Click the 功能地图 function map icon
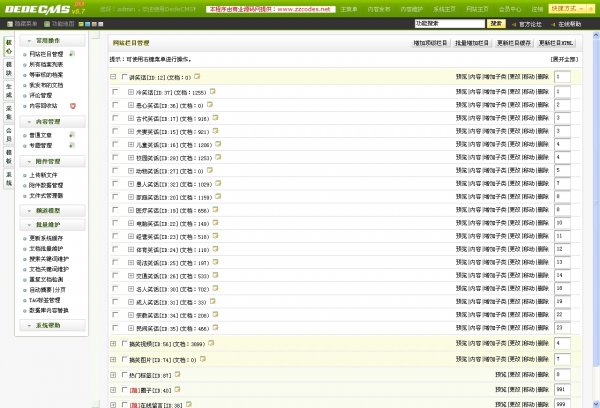The height and width of the screenshot is (408, 600). pyautogui.click(x=47, y=24)
